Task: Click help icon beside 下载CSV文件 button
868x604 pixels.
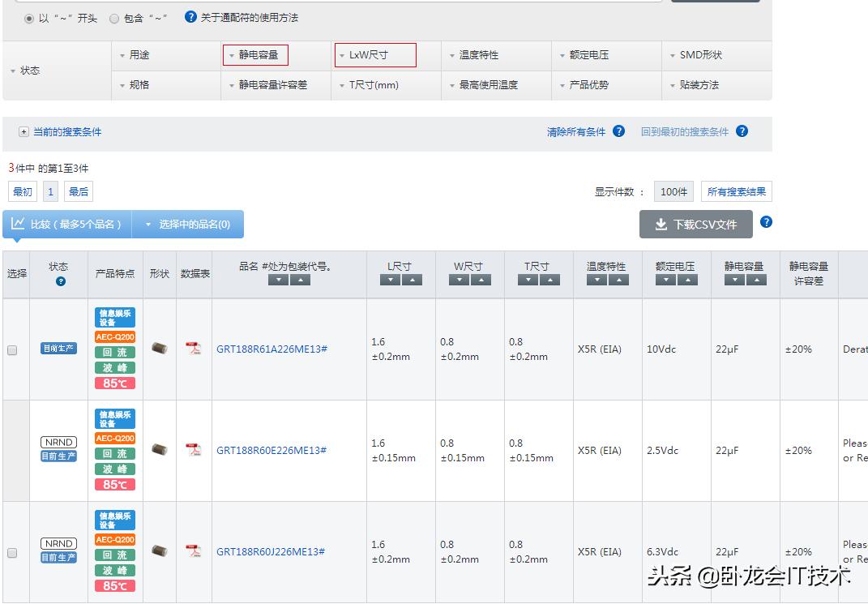Action: [766, 222]
